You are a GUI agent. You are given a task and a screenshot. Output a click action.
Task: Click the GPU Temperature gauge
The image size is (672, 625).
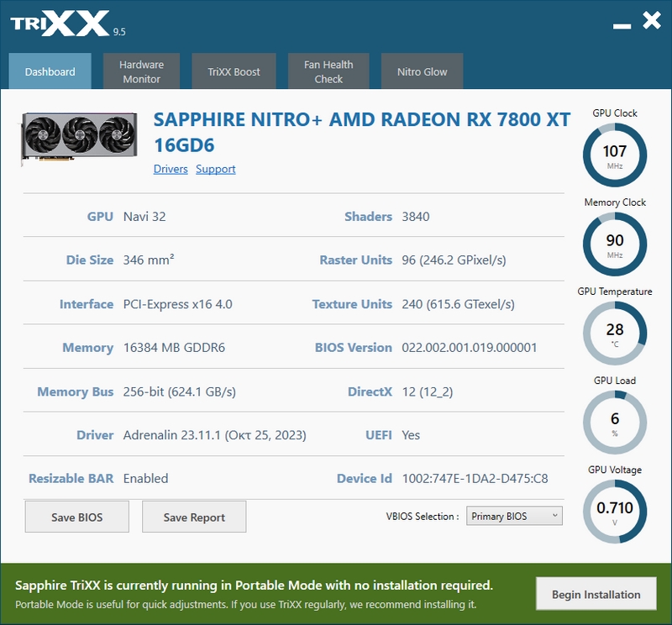(615, 334)
